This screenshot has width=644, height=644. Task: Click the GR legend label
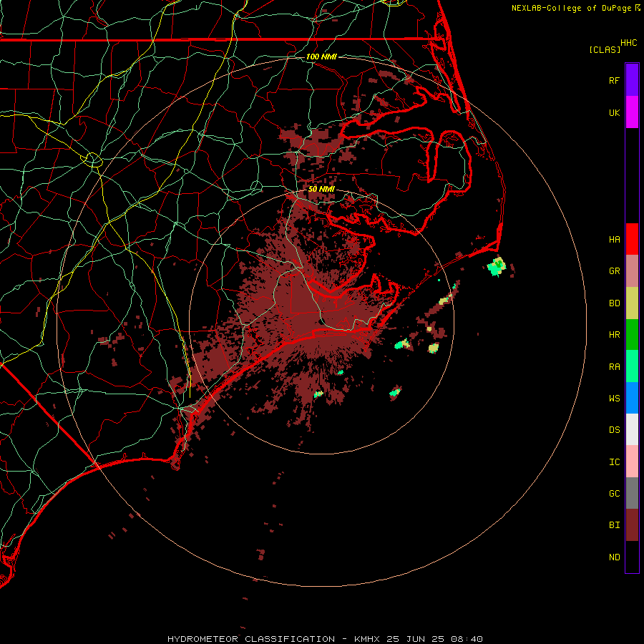[x=614, y=271]
